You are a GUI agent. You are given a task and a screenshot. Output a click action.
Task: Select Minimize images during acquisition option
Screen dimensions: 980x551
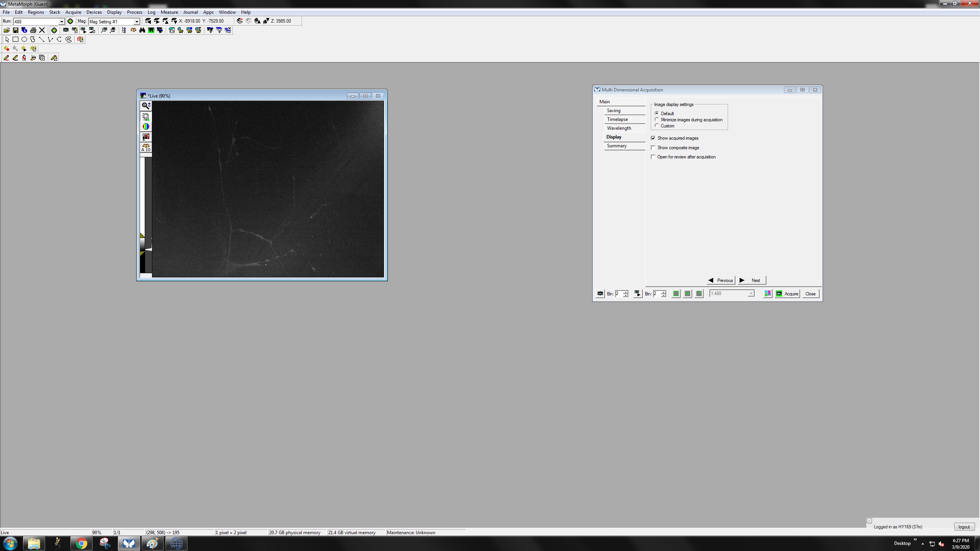pyautogui.click(x=657, y=120)
